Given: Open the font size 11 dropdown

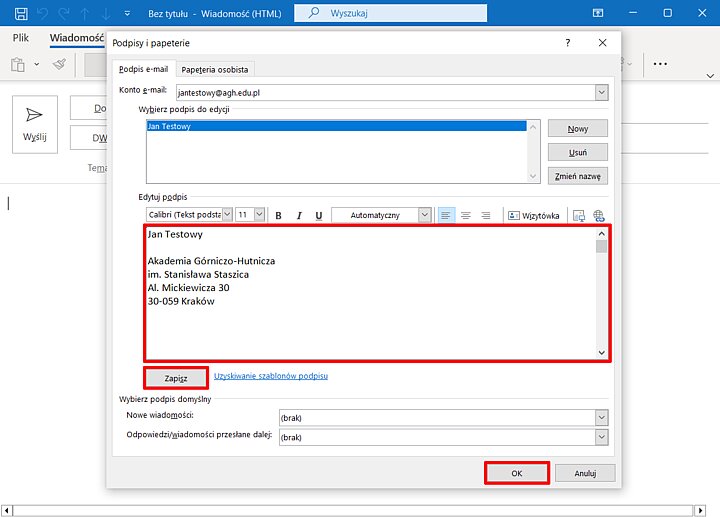Looking at the screenshot, I should tap(259, 214).
